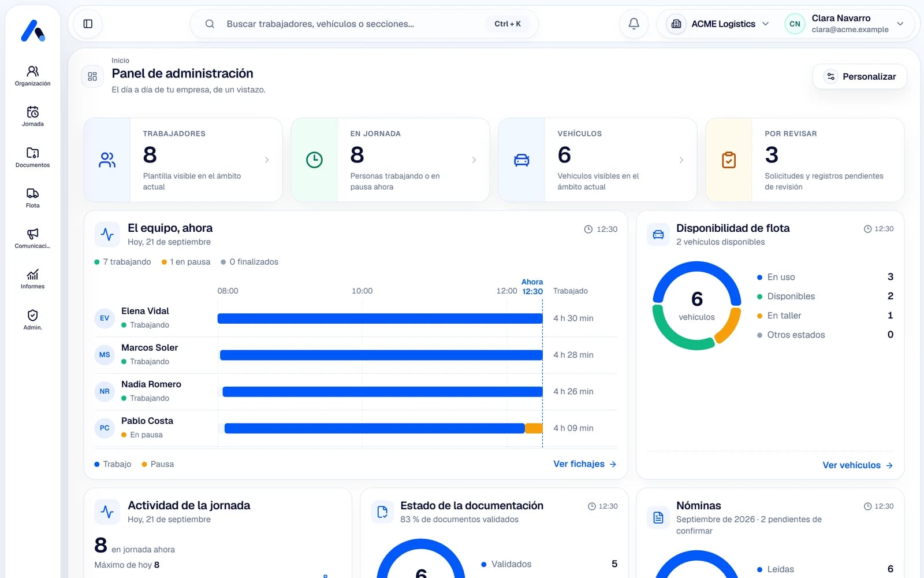Click the '1 en pausa' status label
The image size is (924, 578).
click(186, 262)
